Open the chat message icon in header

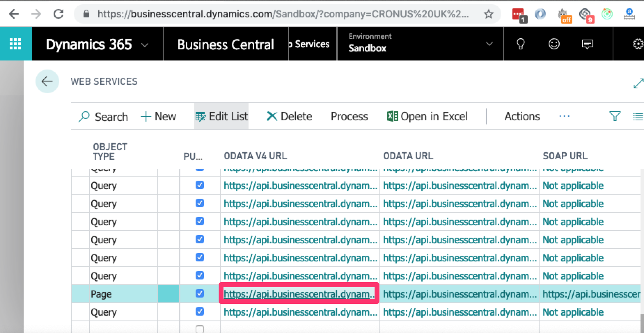coord(588,44)
